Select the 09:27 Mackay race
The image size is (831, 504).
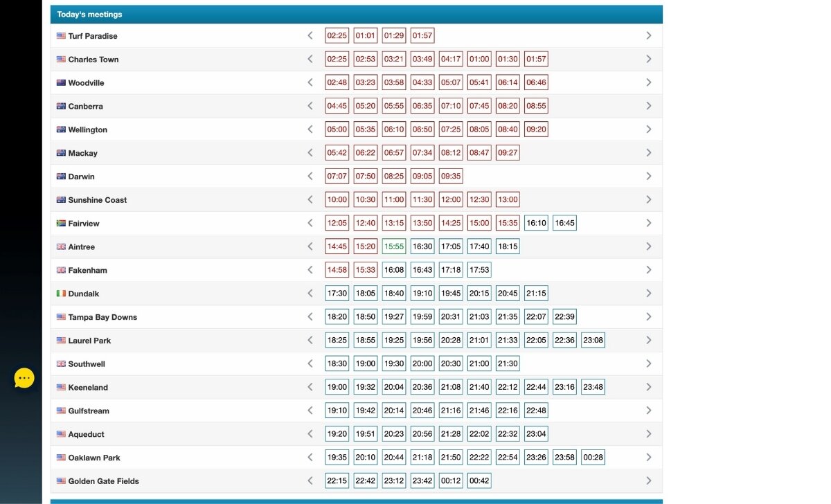(508, 153)
